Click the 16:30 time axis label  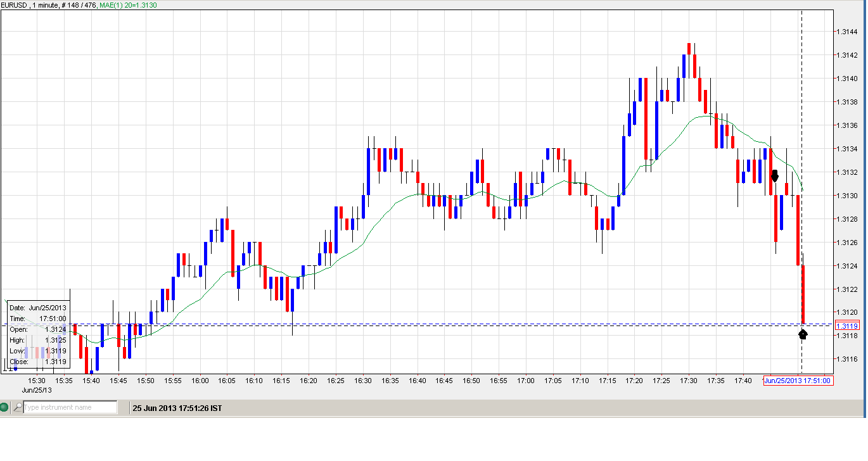click(x=363, y=381)
